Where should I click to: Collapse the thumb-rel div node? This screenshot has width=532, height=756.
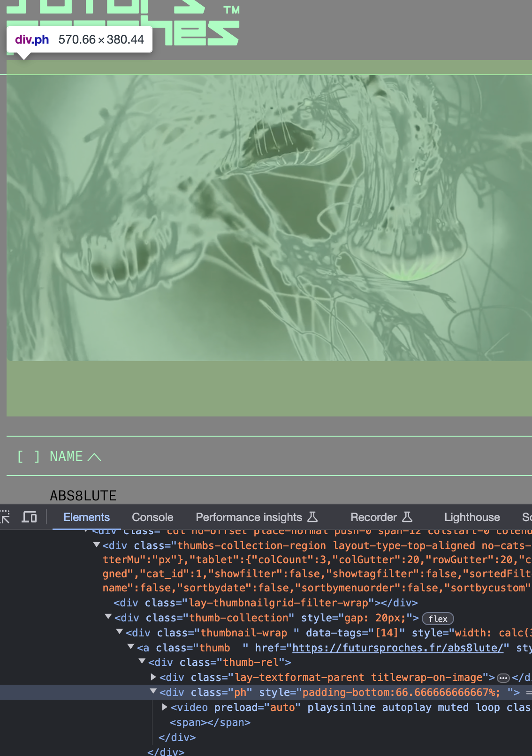[x=142, y=662]
